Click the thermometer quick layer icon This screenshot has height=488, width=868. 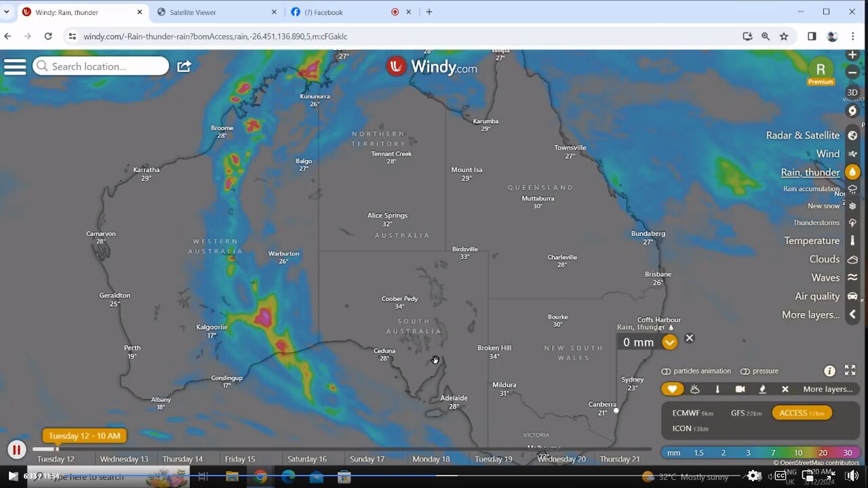717,389
